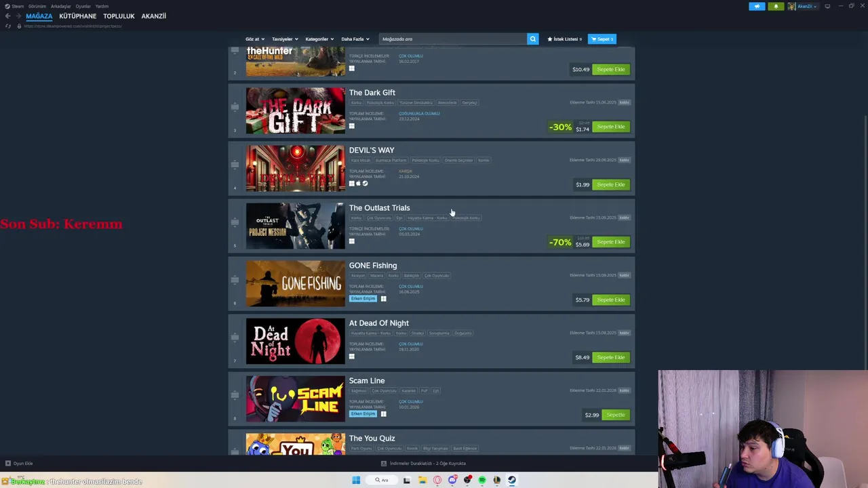Click the drag handle of the GONE Fishing row
This screenshot has width=868, height=488.
(x=235, y=280)
